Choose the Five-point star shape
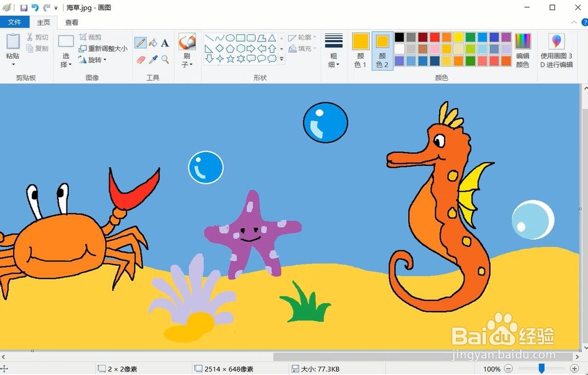588x375 pixels. 230,59
